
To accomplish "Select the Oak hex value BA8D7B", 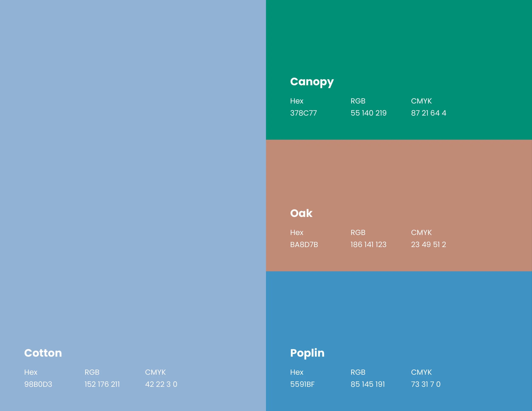I will (304, 244).
